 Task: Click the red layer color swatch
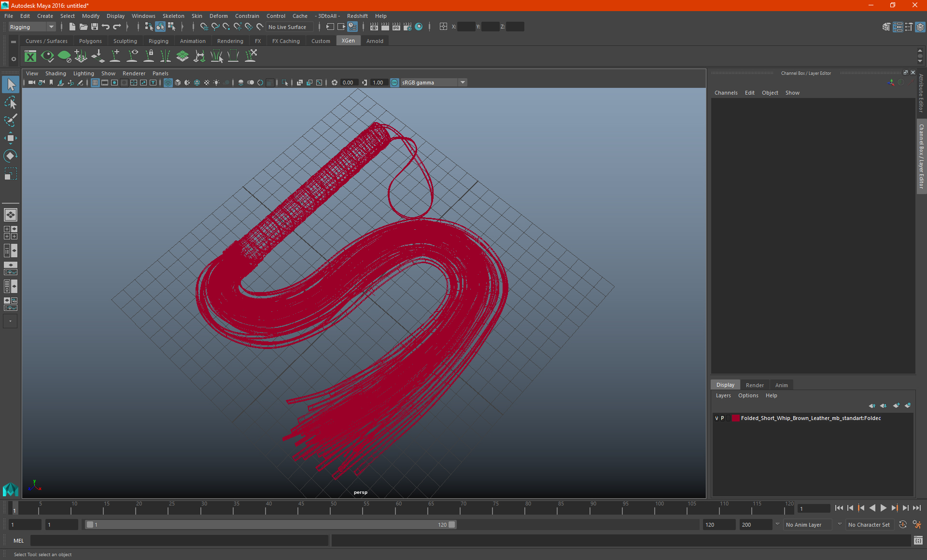(736, 418)
